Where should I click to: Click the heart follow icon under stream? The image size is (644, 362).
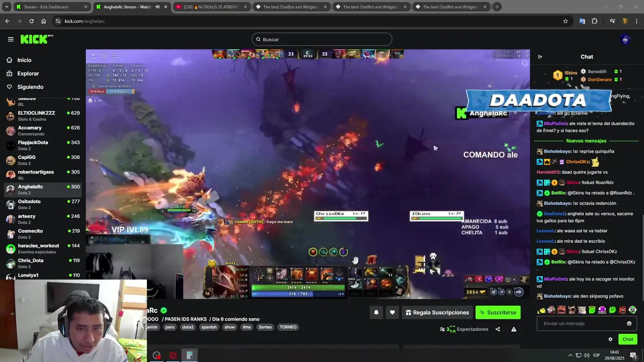(392, 312)
